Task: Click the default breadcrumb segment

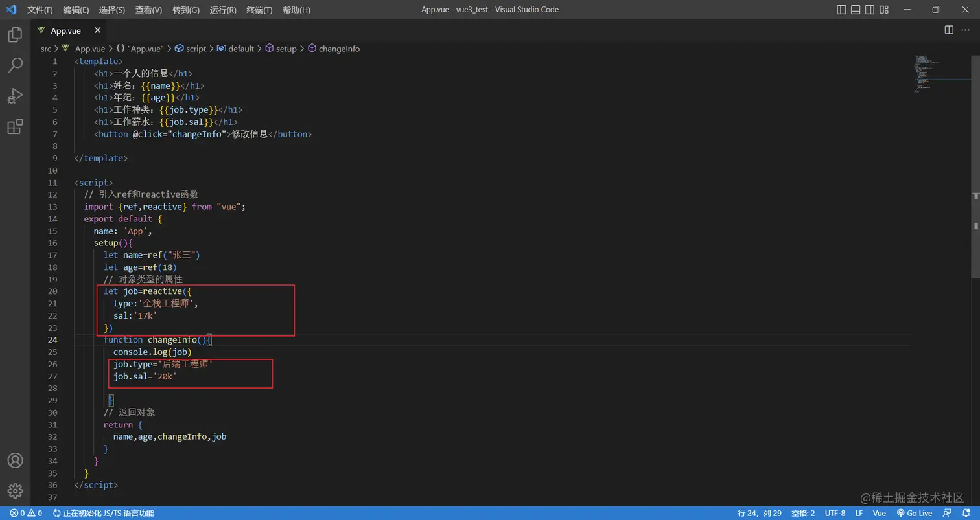Action: (236, 49)
